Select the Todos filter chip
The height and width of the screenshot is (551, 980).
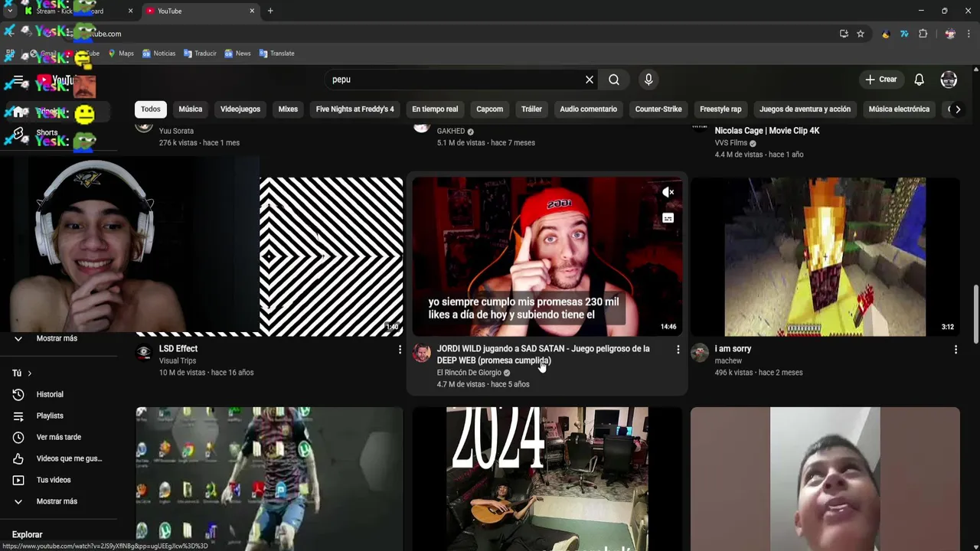151,109
